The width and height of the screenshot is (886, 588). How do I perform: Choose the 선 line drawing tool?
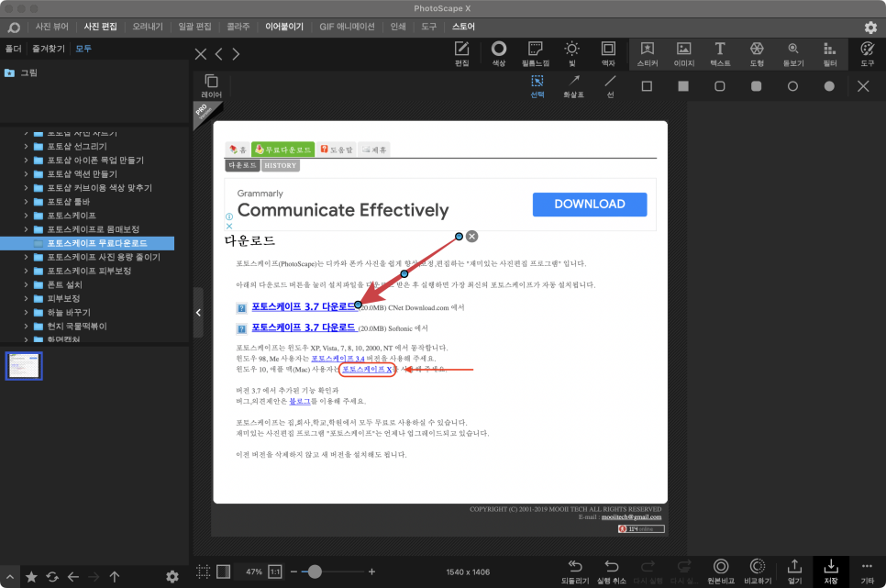pos(610,86)
